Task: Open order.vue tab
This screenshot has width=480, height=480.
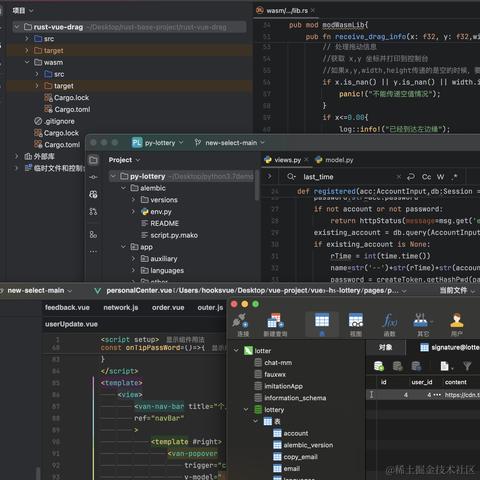Action: point(168,307)
